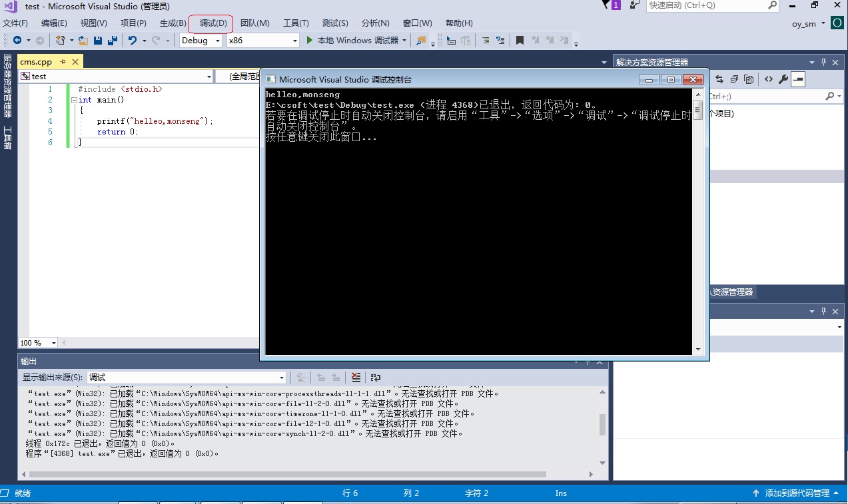Expand the debugger target dropdown arrow

point(404,41)
